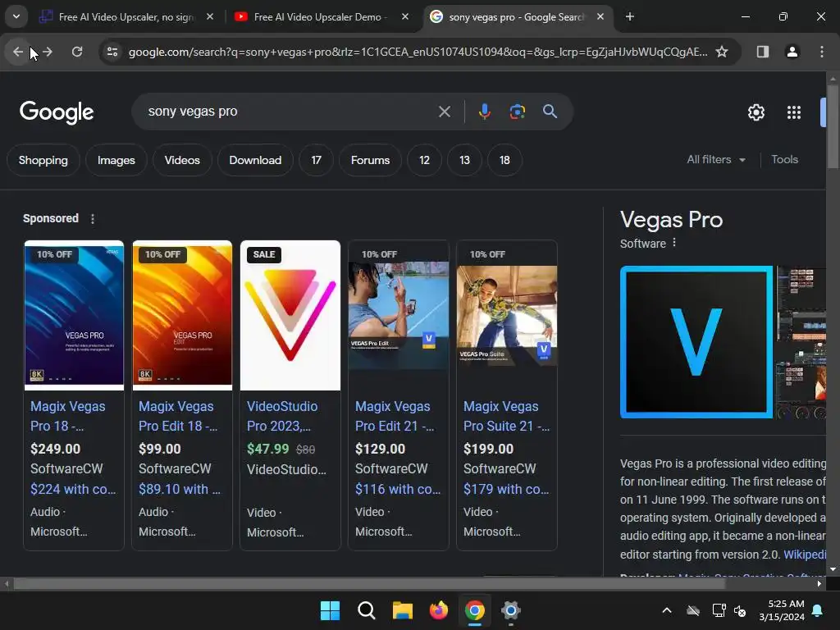Open the Windows Start menu

point(330,610)
